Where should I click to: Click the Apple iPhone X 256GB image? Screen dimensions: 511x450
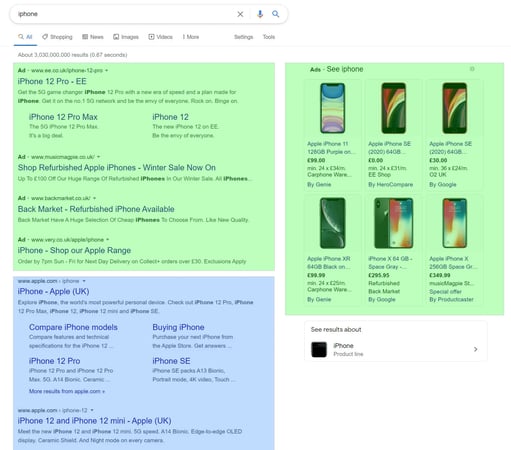[455, 223]
